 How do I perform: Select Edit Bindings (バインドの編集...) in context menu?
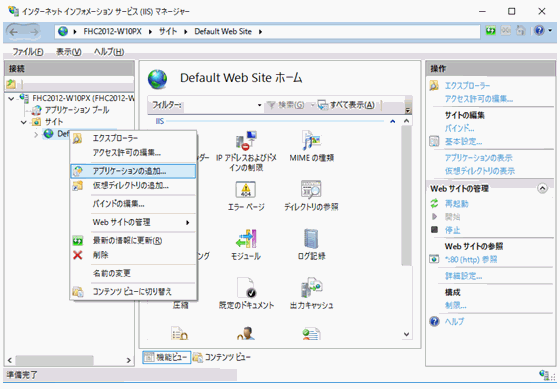pos(133,204)
